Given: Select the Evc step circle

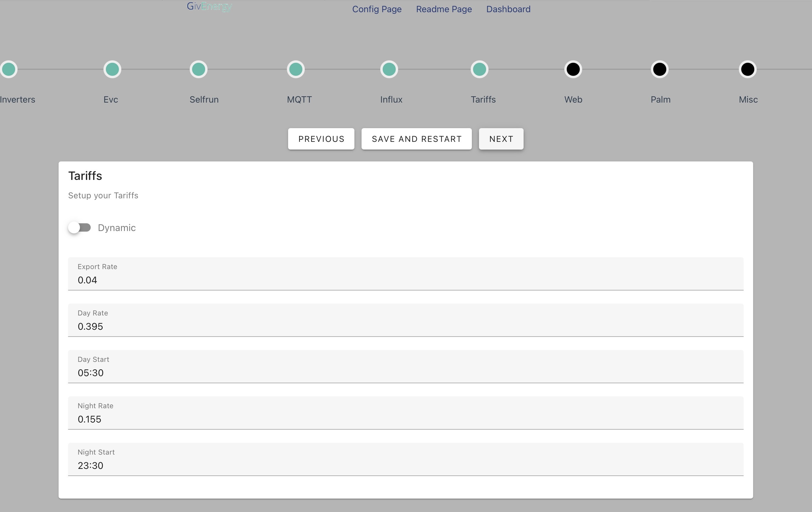Looking at the screenshot, I should [x=112, y=70].
